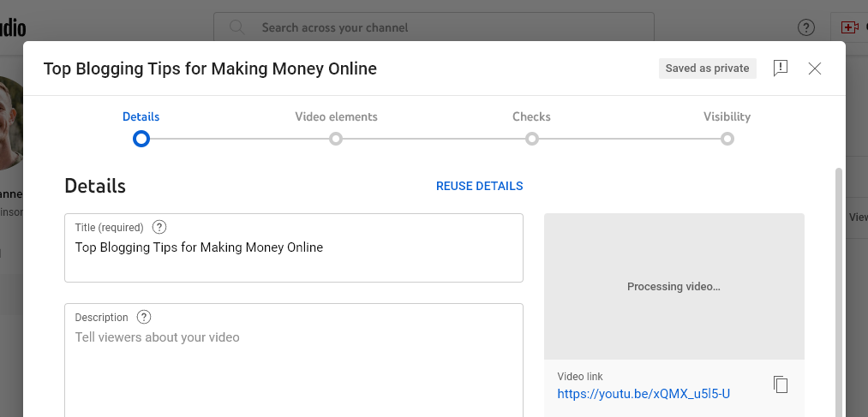Switch to the Visibility step
The width and height of the screenshot is (868, 417).
(727, 138)
